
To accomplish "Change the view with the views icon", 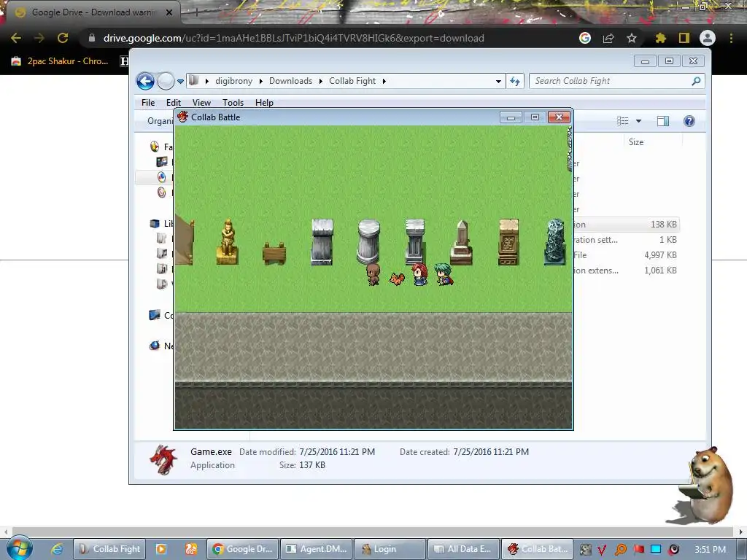I will 623,121.
